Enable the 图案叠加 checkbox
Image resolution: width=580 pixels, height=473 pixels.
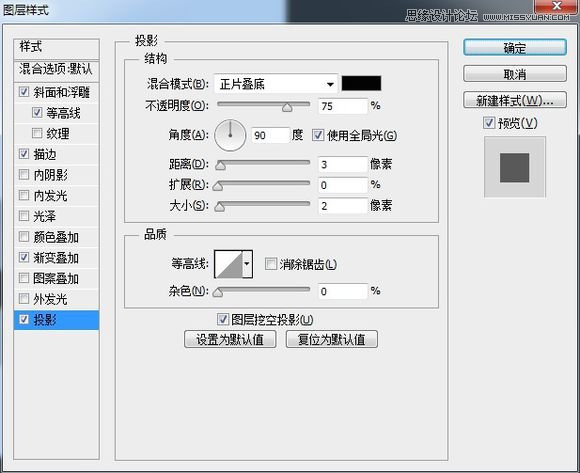(x=24, y=278)
